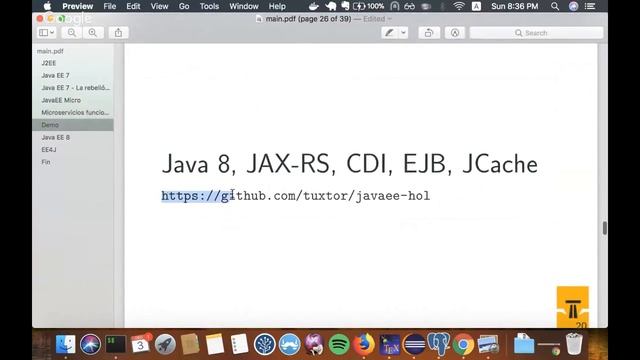Open Firefox from the dock
Image resolution: width=640 pixels, height=360 pixels.
(x=364, y=344)
